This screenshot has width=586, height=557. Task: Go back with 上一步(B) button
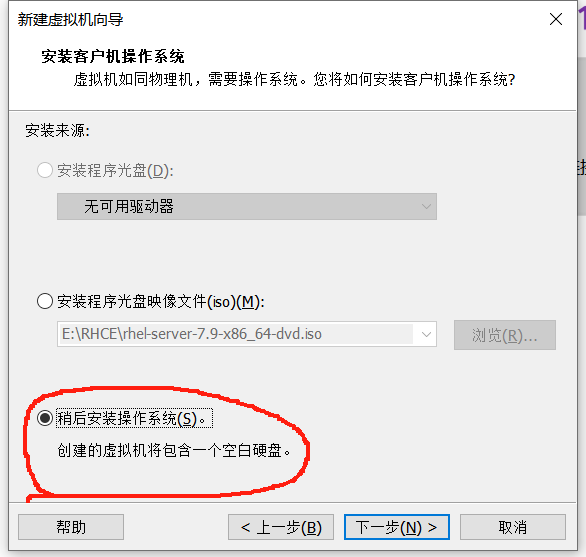coord(281,527)
